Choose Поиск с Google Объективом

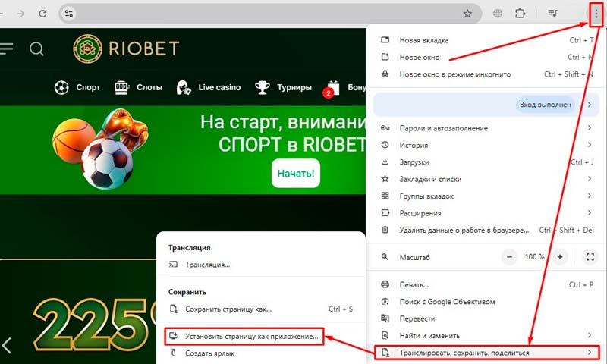coord(487,302)
